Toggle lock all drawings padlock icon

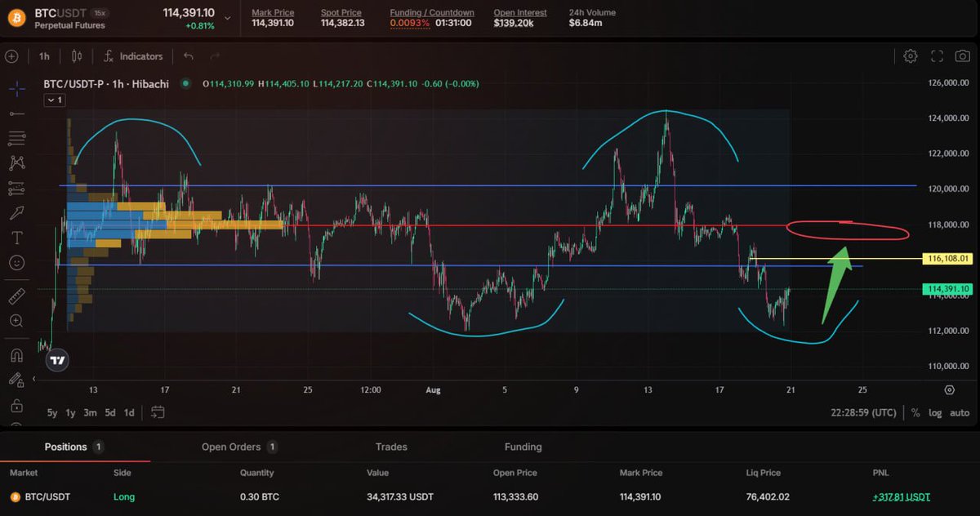click(16, 405)
